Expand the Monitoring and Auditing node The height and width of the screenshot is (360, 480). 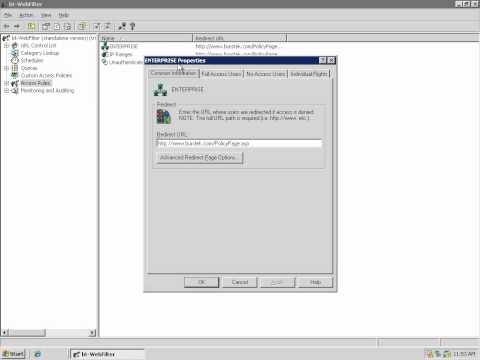pos(6,91)
